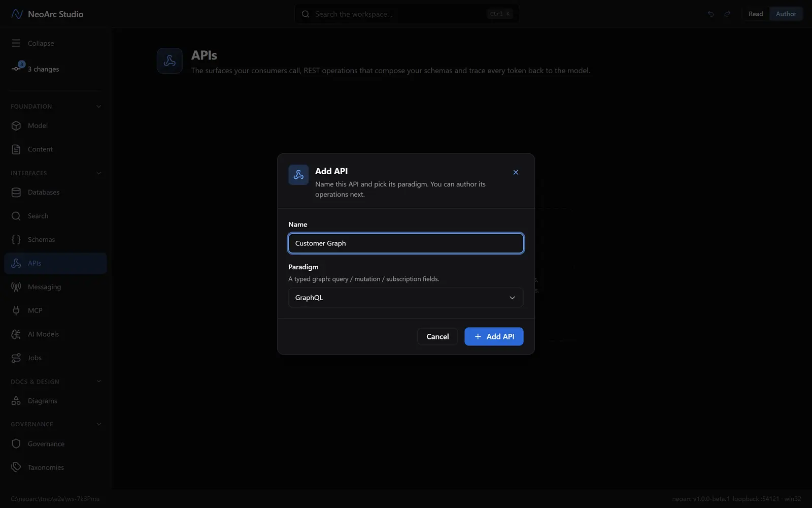Screen dimensions: 812x508
Task: Click the Schemas curly braces icon
Action: click(x=16, y=240)
